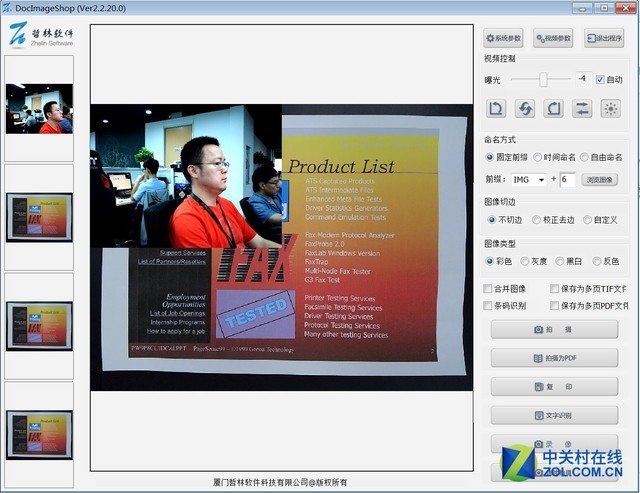Open 视频参数 video settings button
This screenshot has width=640, height=493.
[x=553, y=39]
